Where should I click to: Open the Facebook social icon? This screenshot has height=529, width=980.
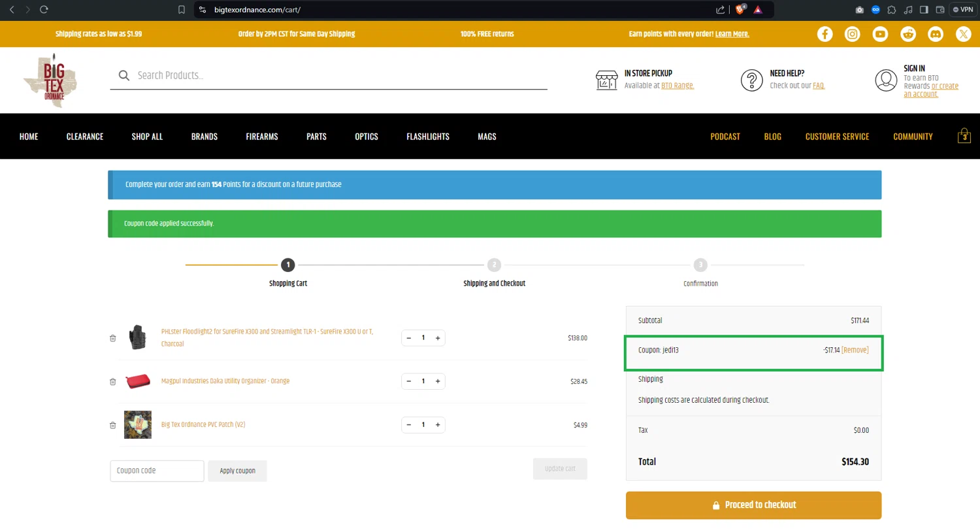pyautogui.click(x=825, y=34)
